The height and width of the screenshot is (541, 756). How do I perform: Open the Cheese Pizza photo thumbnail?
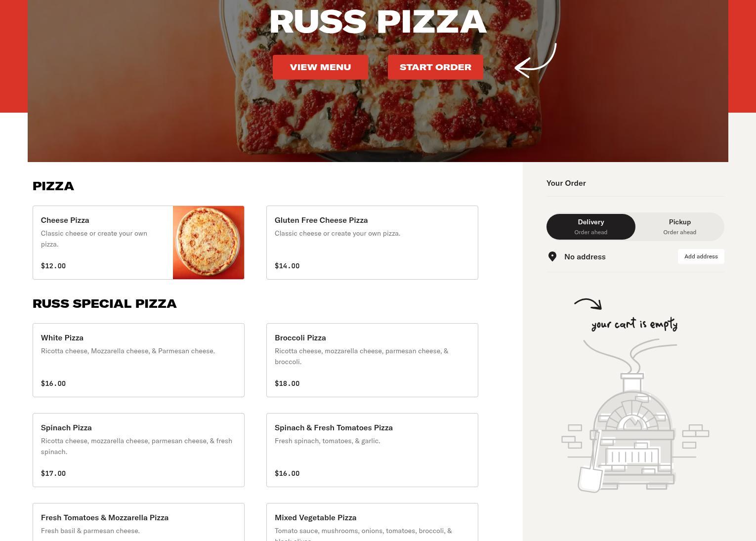(209, 243)
